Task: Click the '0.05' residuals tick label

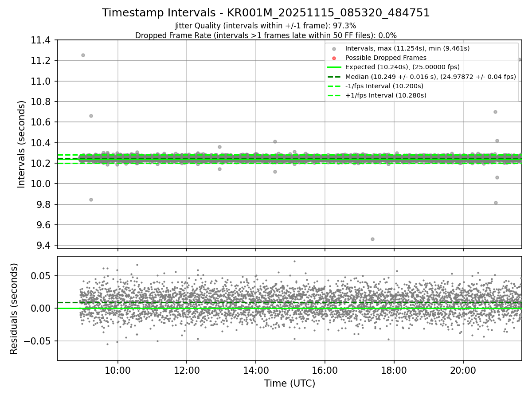Action: pos(43,276)
